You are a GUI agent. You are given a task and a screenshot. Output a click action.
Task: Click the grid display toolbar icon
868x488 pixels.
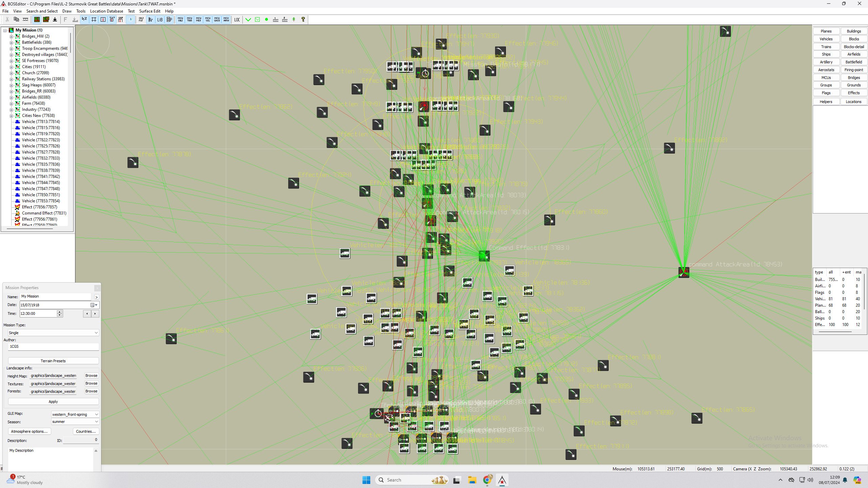click(94, 20)
